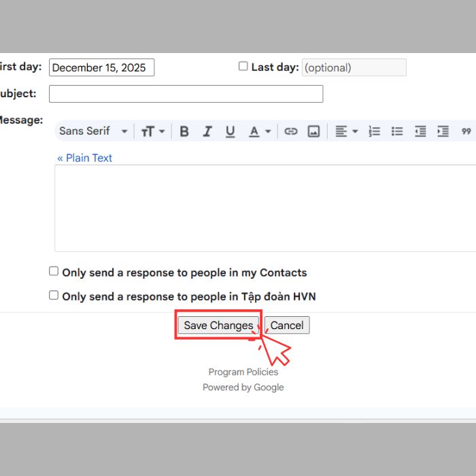476x476 pixels.
Task: Toggle underline formatting in message toolbar
Action: (230, 131)
